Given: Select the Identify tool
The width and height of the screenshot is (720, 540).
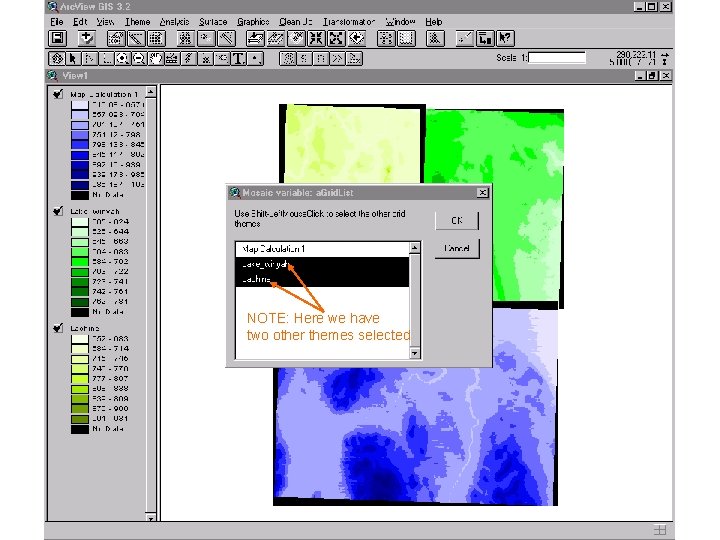Looking at the screenshot, I should pos(57,58).
